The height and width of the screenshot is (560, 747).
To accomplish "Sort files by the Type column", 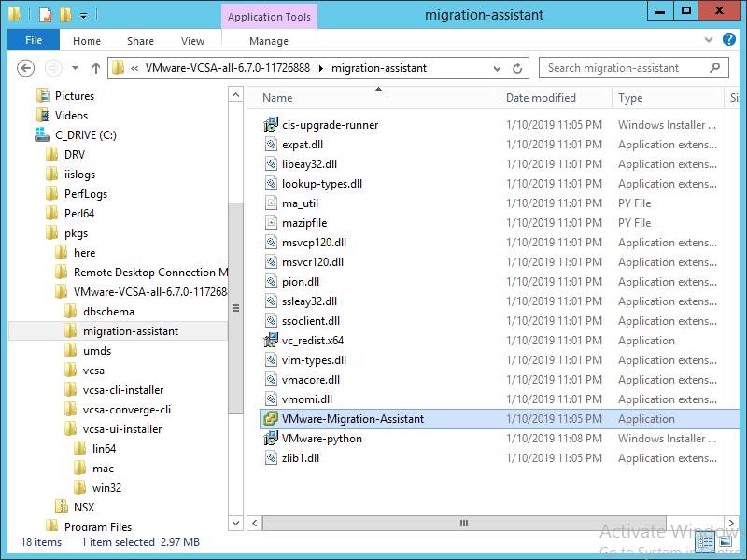I will (668, 98).
